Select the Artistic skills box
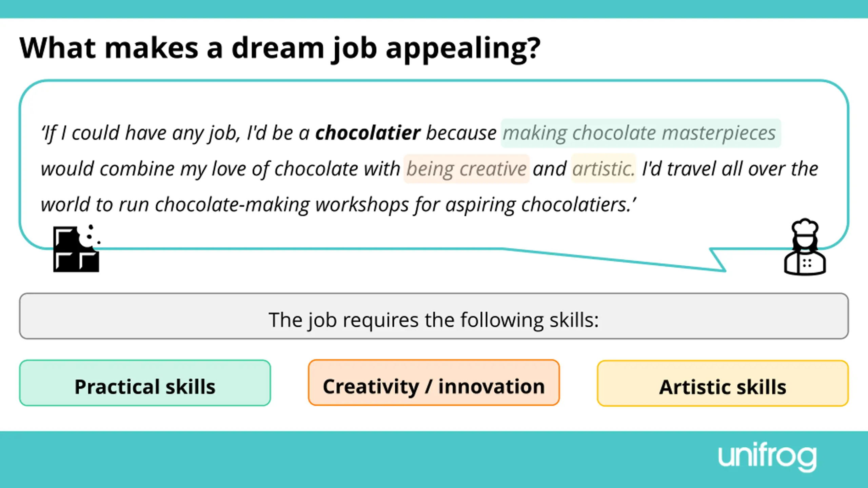The height and width of the screenshot is (488, 868). point(723,383)
